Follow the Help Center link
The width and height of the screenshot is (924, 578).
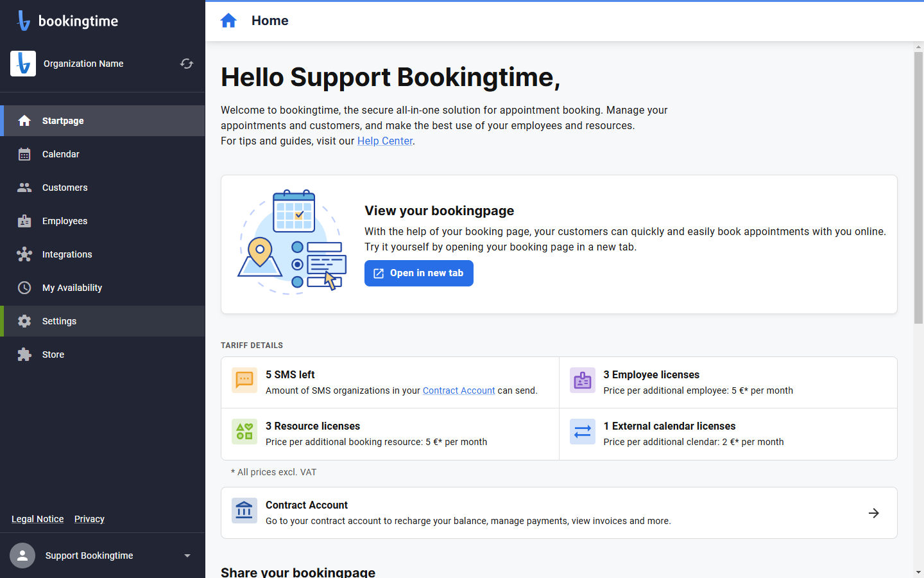click(385, 141)
